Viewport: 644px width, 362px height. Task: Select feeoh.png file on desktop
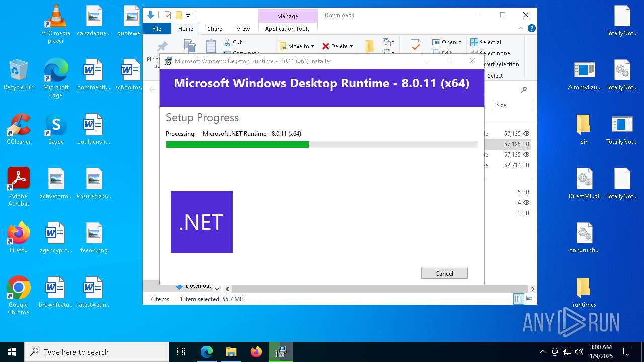94,238
